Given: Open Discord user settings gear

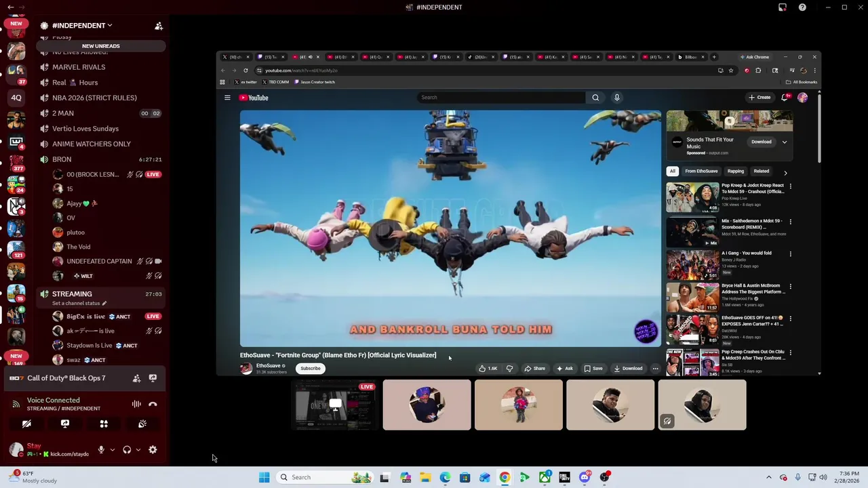Looking at the screenshot, I should (x=153, y=449).
